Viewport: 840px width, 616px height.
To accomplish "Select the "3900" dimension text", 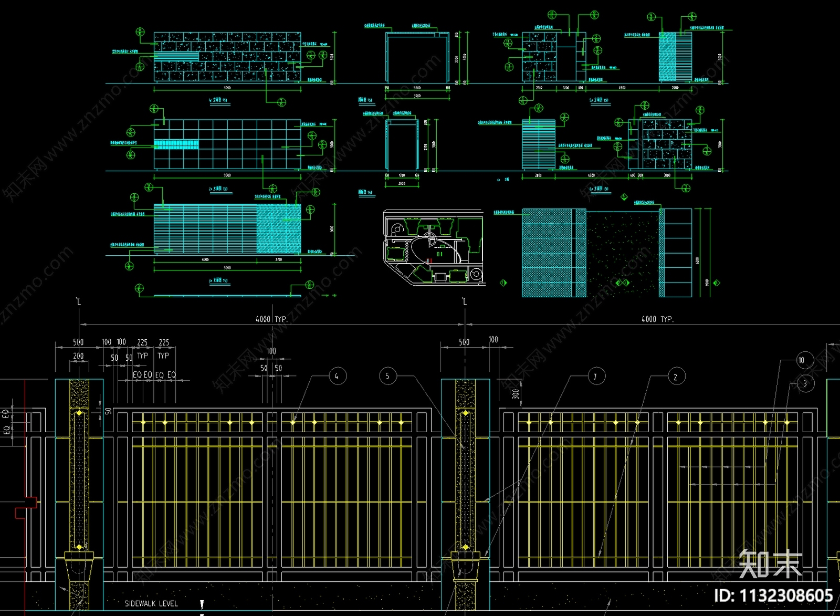I will tap(417, 96).
